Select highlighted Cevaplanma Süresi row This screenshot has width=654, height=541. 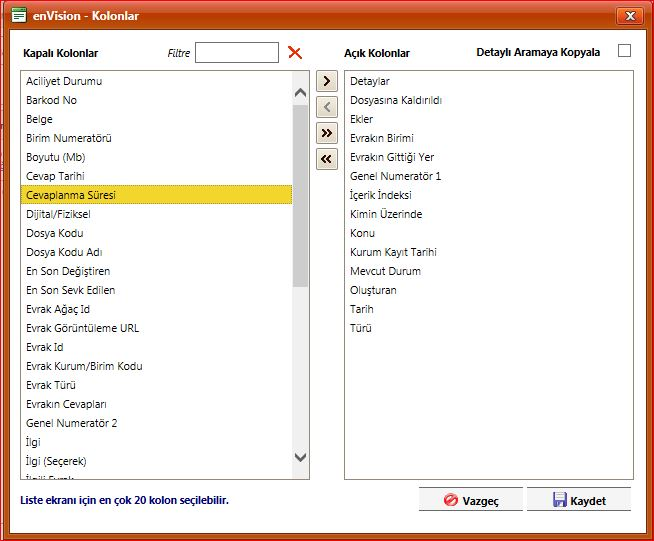[156, 195]
